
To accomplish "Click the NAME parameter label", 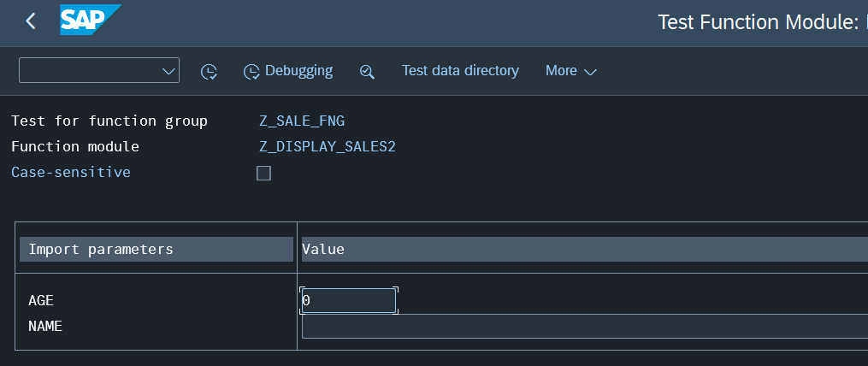I will 45,326.
